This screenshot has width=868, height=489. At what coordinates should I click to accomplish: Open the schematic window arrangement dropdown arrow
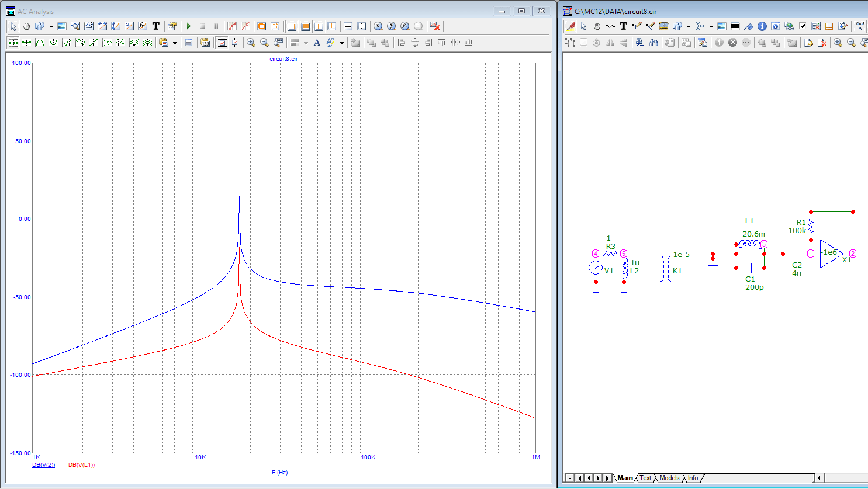(689, 26)
